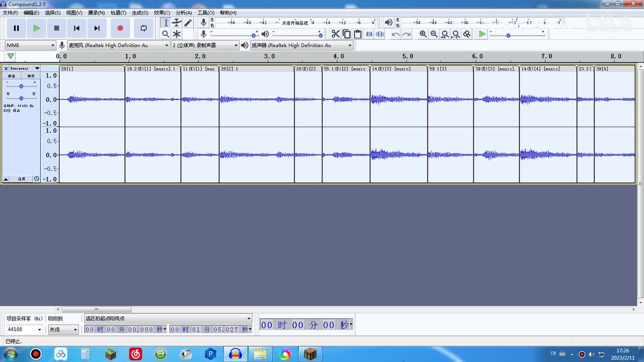Toggle the track sync-lock clock icon
This screenshot has width=644, height=362.
pyautogui.click(x=37, y=179)
